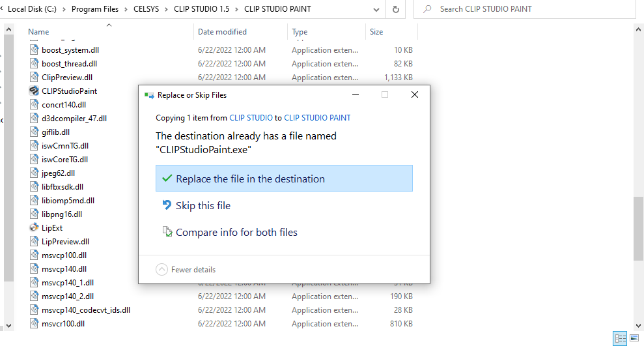This screenshot has height=346, width=644.
Task: Click the file list scroll up arrow
Action: pyautogui.click(x=638, y=29)
